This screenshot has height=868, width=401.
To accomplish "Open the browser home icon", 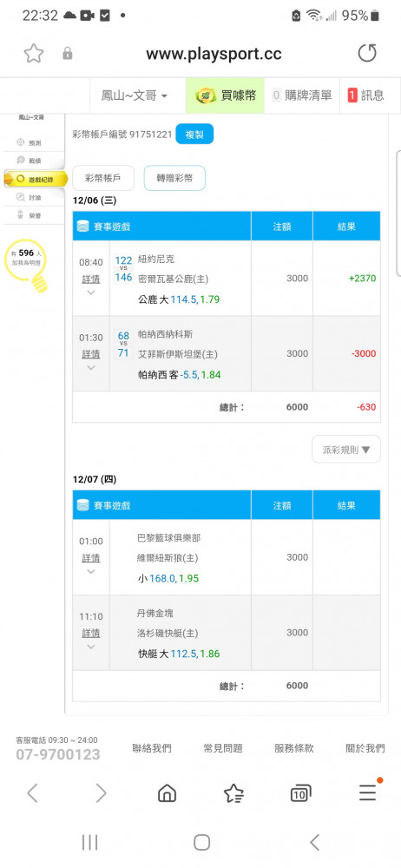I will 167,793.
